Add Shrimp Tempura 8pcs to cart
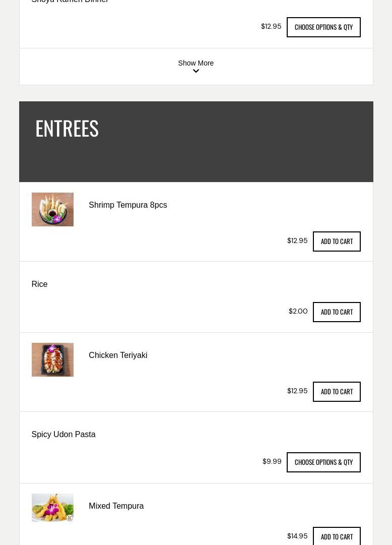 click(337, 241)
